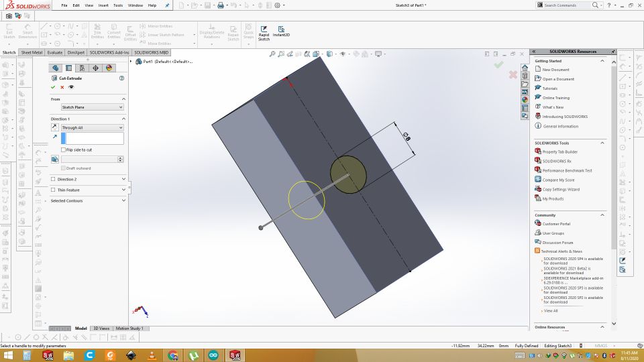This screenshot has width=644, height=362.
Task: Click the screen capture camera icon
Action: 9,16
